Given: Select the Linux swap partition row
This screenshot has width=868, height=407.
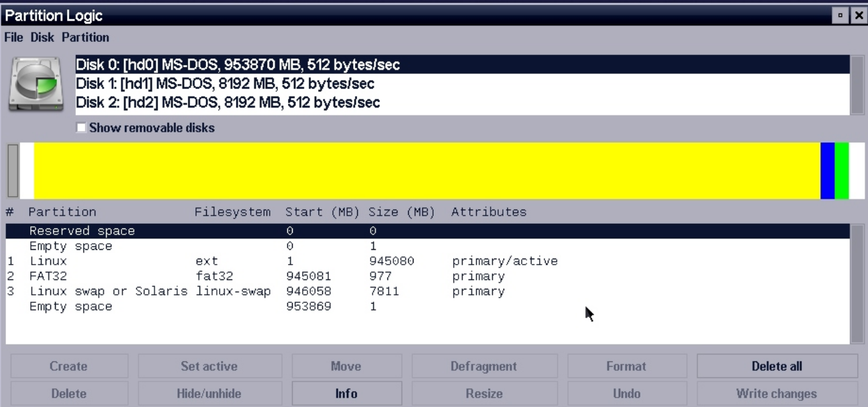Looking at the screenshot, I should 201,291.
